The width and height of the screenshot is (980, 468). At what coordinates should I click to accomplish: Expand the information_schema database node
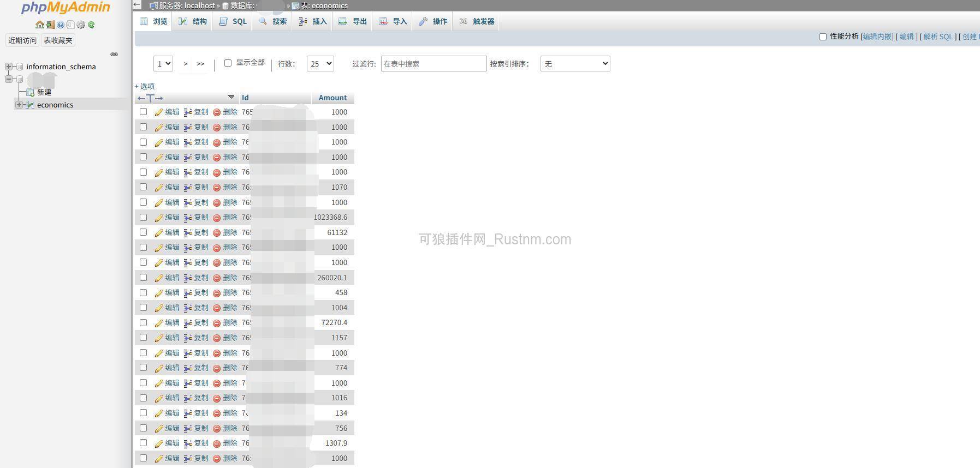[x=9, y=67]
